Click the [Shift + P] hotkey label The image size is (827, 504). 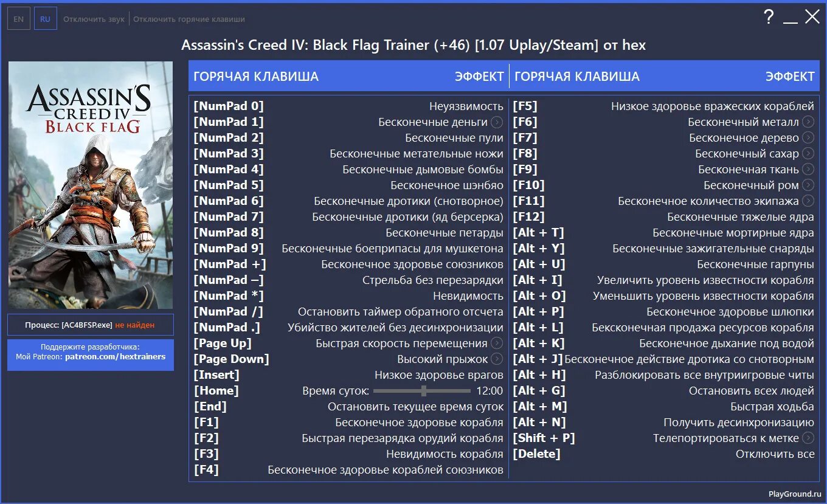pyautogui.click(x=544, y=438)
